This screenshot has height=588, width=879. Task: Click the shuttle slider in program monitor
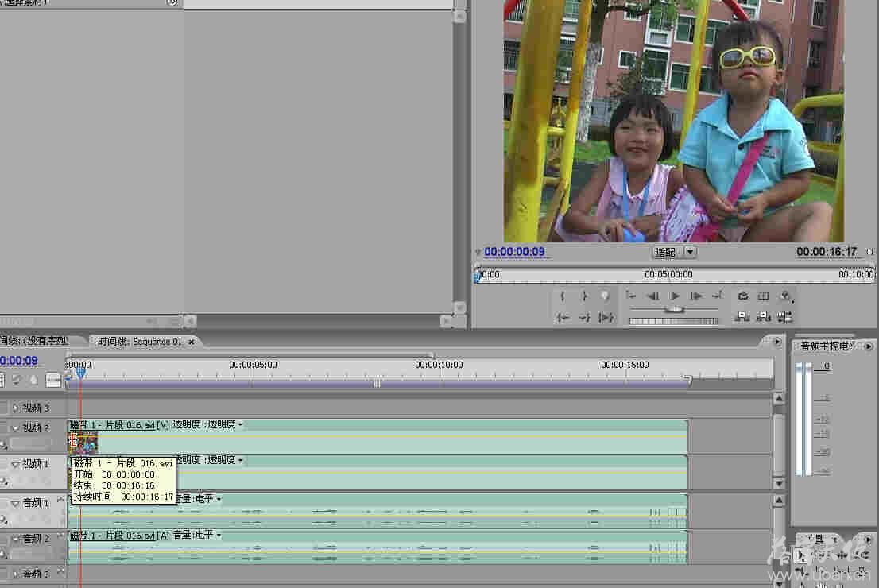(675, 309)
